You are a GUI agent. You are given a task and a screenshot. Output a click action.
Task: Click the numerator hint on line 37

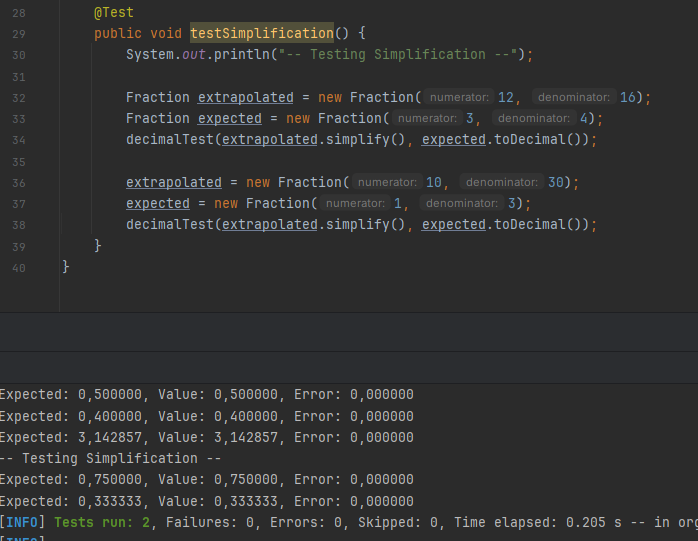point(355,204)
